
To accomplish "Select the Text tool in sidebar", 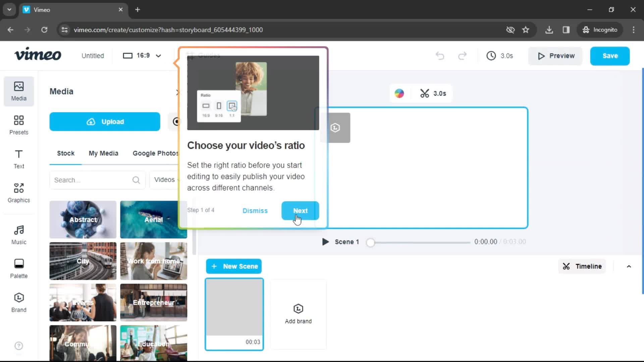I will pos(19,159).
